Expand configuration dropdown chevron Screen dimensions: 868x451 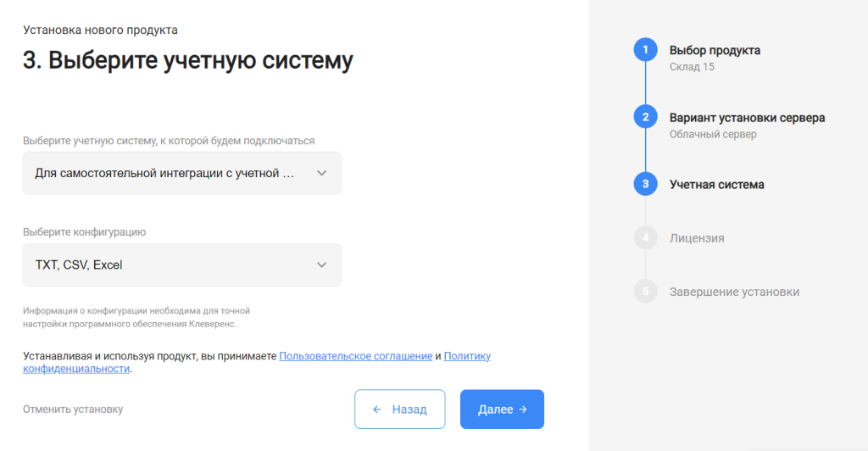click(x=321, y=265)
